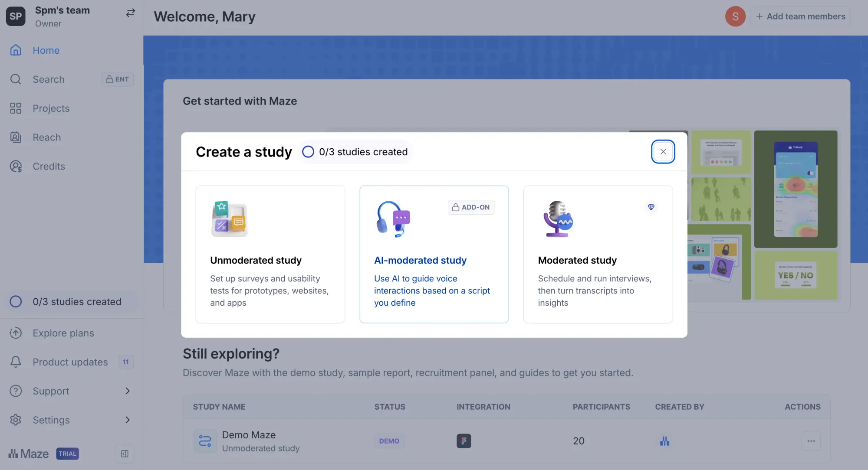Screen dimensions: 868x470
Task: Open Product updates in the sidebar
Action: coord(72,362)
